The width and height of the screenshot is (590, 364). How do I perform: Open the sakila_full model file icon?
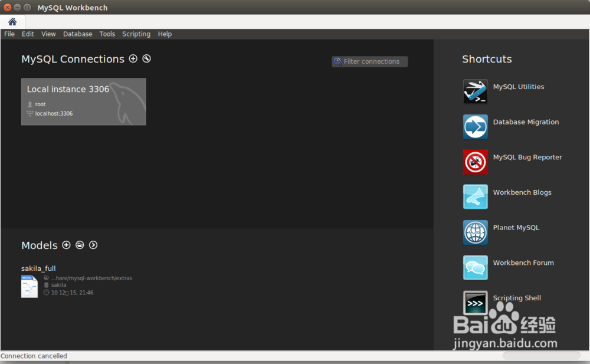pyautogui.click(x=29, y=287)
